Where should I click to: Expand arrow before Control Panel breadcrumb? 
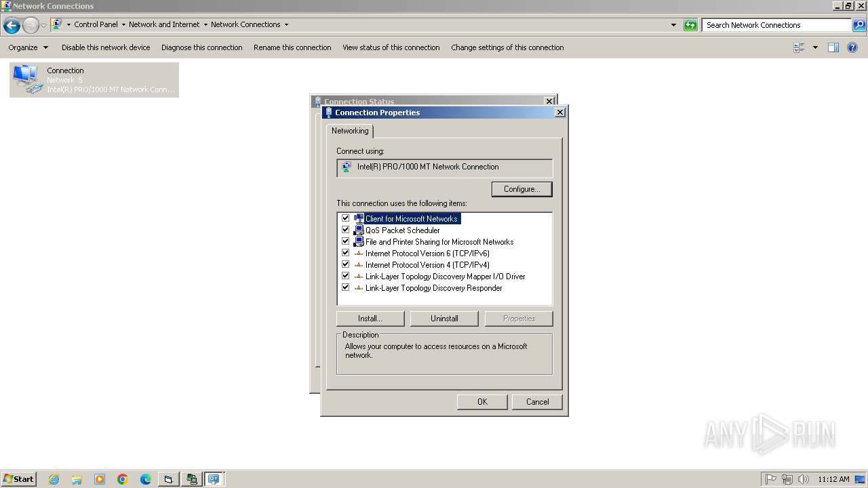[68, 24]
